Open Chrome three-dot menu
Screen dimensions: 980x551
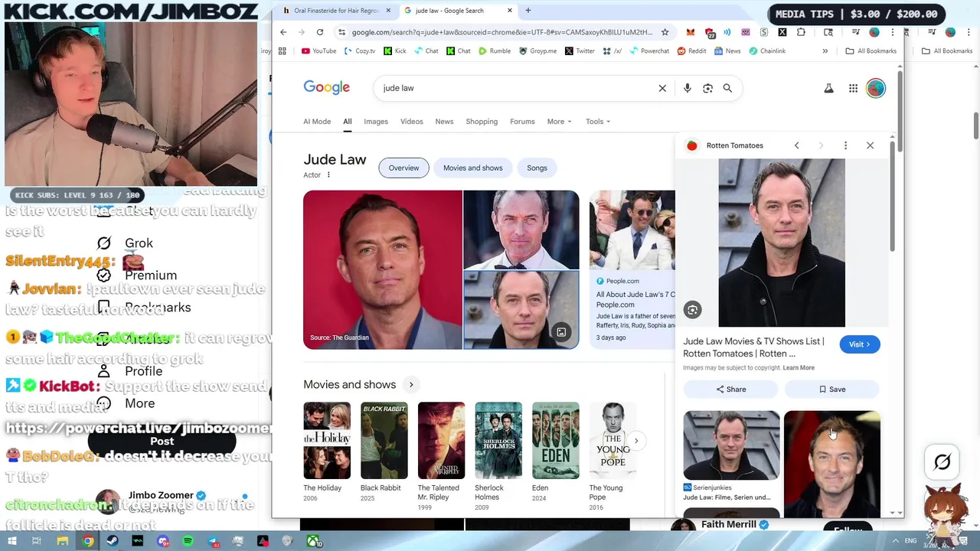pyautogui.click(x=892, y=32)
